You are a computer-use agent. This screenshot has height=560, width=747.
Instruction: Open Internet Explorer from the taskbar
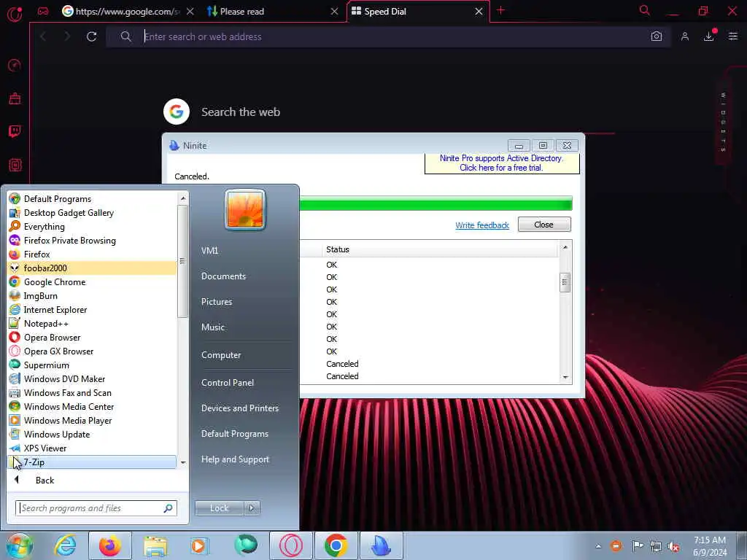click(x=65, y=545)
